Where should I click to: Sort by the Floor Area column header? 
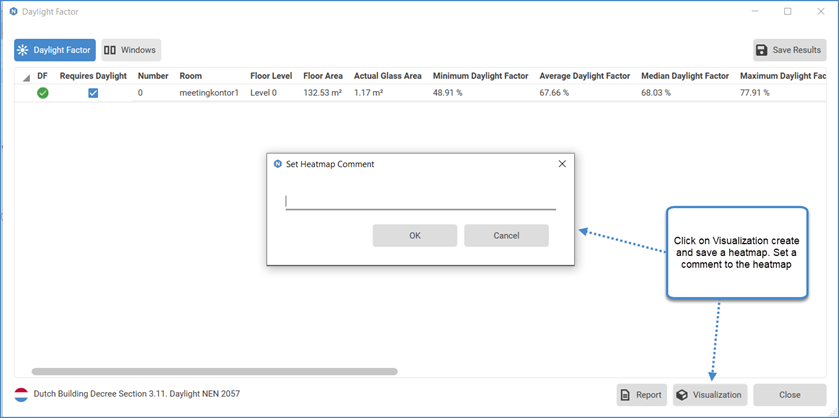point(323,76)
